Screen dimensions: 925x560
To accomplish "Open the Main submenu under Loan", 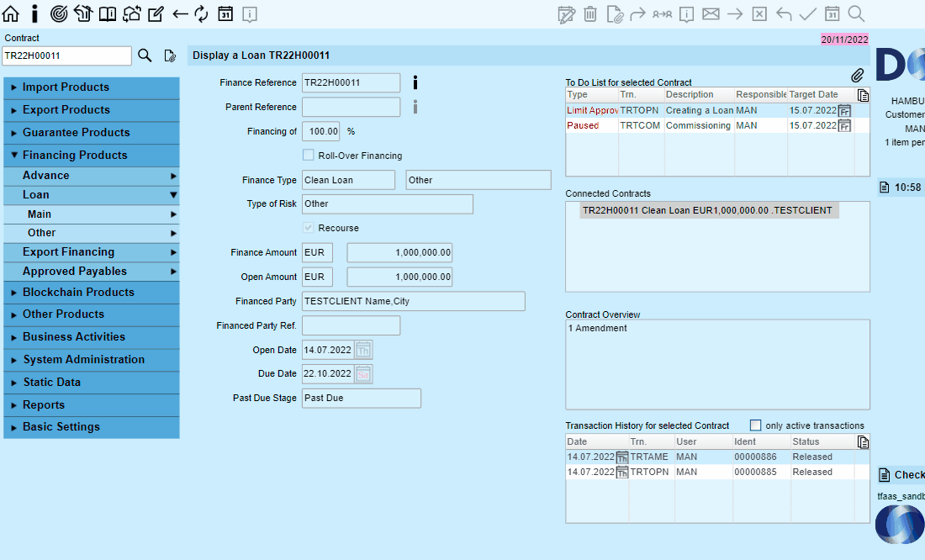I will (92, 214).
